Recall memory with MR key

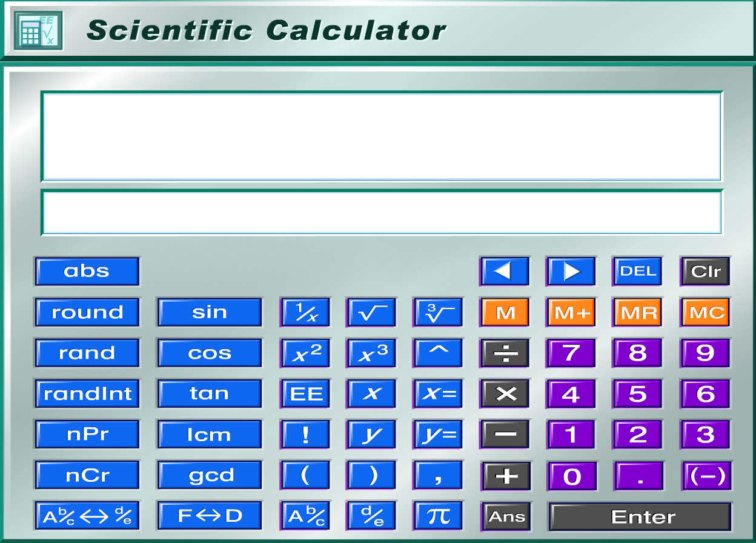[x=638, y=313]
